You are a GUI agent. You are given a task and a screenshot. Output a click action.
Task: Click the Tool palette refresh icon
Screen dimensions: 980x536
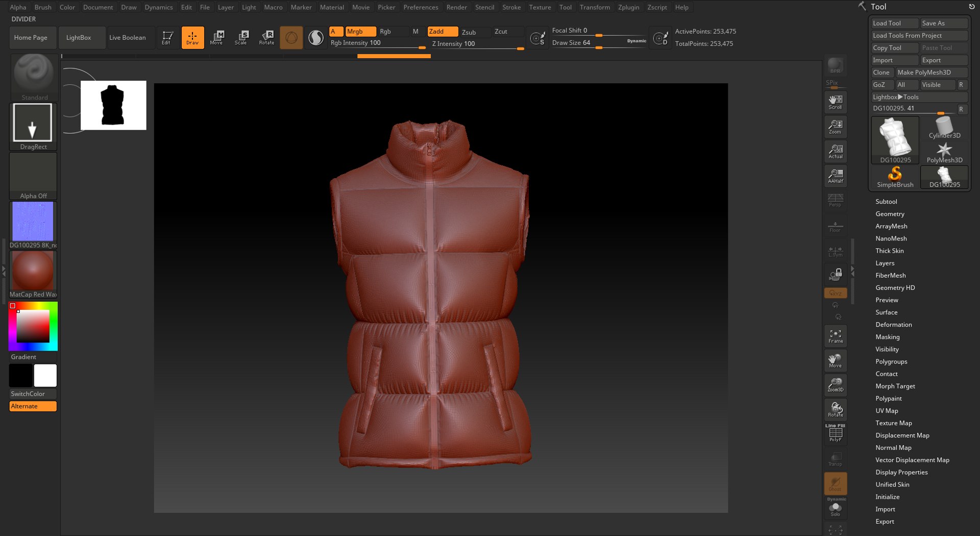point(972,7)
